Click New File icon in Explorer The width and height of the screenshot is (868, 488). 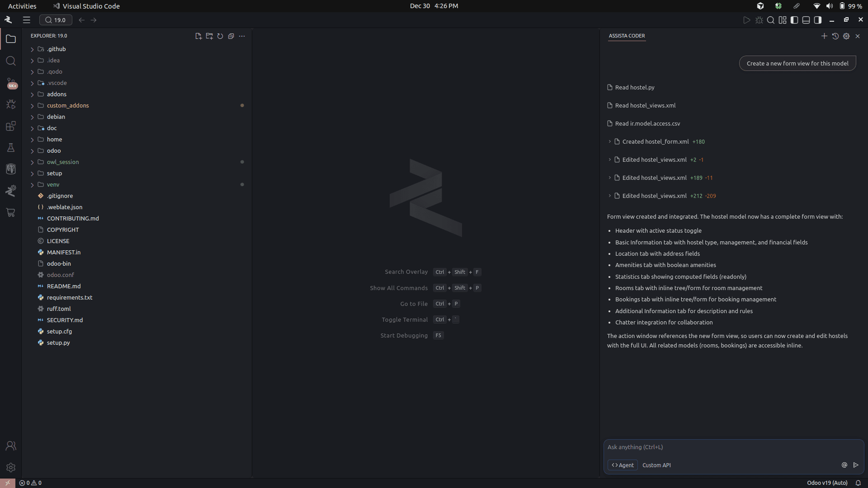[198, 36]
